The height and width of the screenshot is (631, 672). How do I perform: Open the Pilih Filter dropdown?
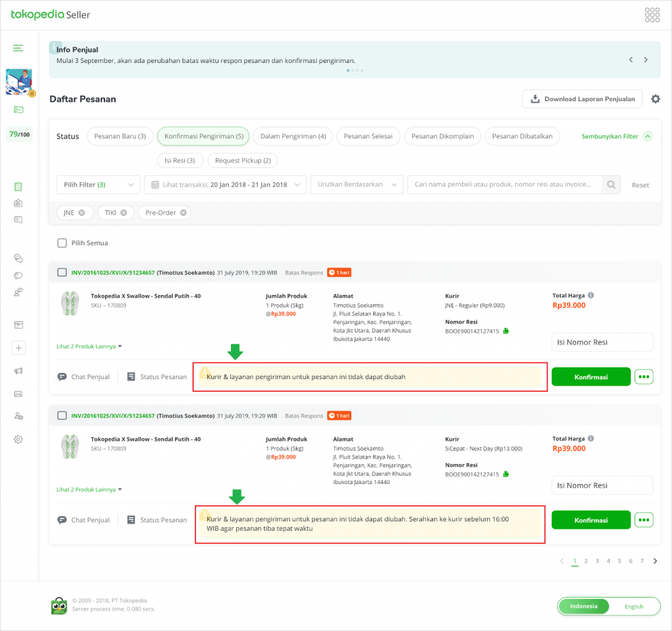tap(98, 184)
